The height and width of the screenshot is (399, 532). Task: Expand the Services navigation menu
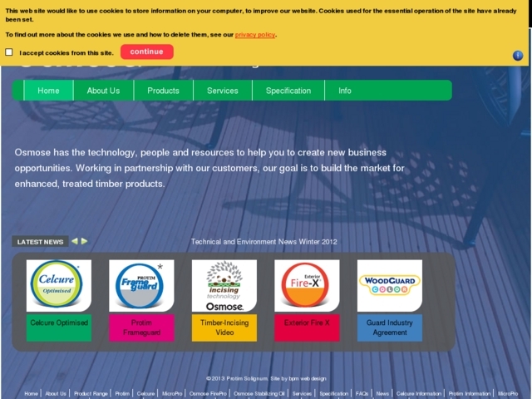(x=222, y=91)
